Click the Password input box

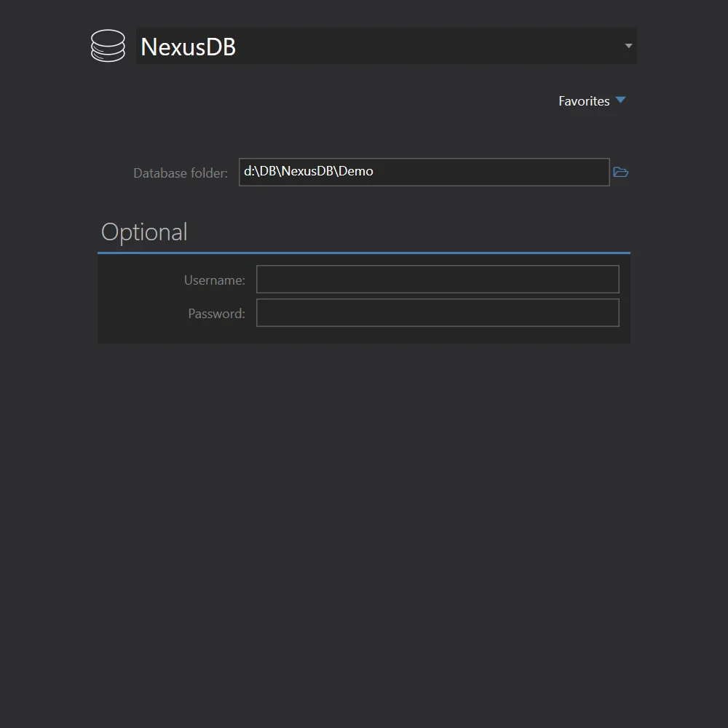pyautogui.click(x=437, y=312)
